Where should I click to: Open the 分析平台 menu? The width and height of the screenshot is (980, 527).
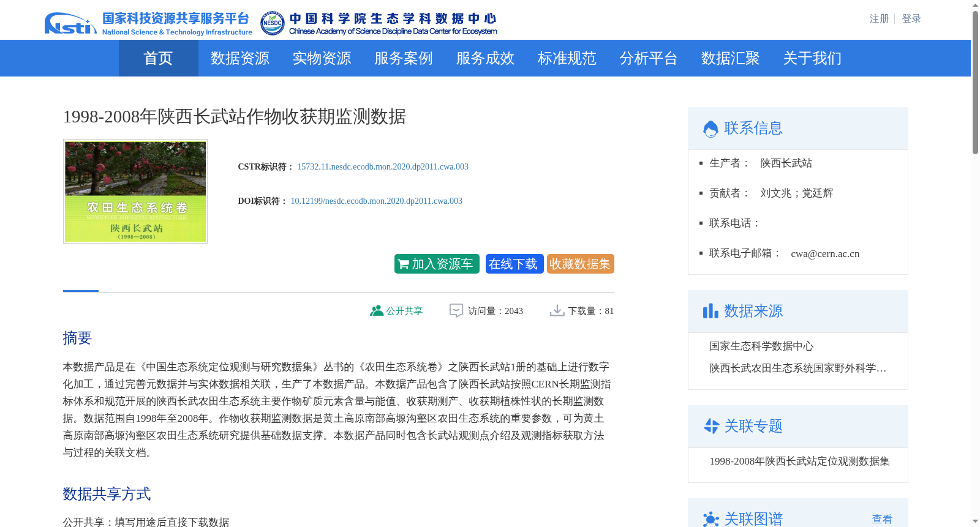649,58
